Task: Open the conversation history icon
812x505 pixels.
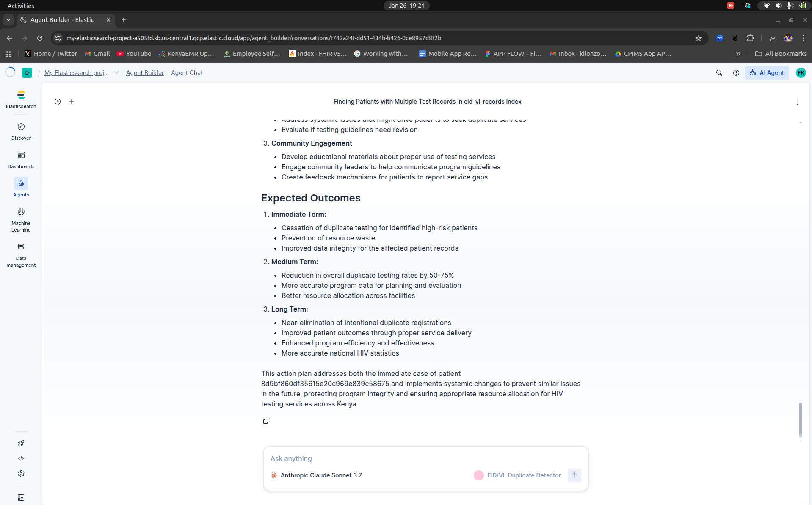Action: [x=58, y=102]
